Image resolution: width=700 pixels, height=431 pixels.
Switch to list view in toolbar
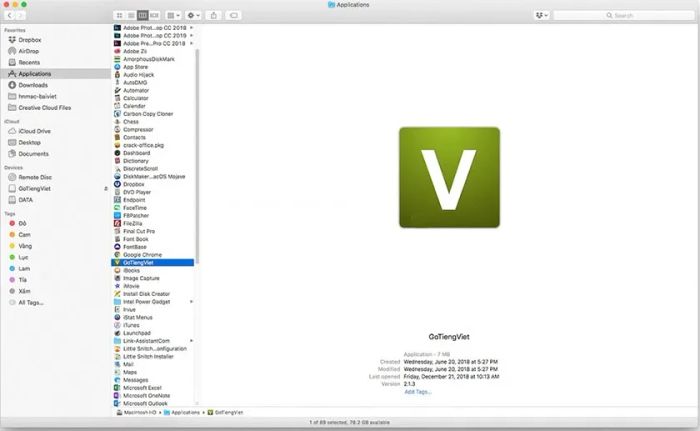pyautogui.click(x=131, y=15)
